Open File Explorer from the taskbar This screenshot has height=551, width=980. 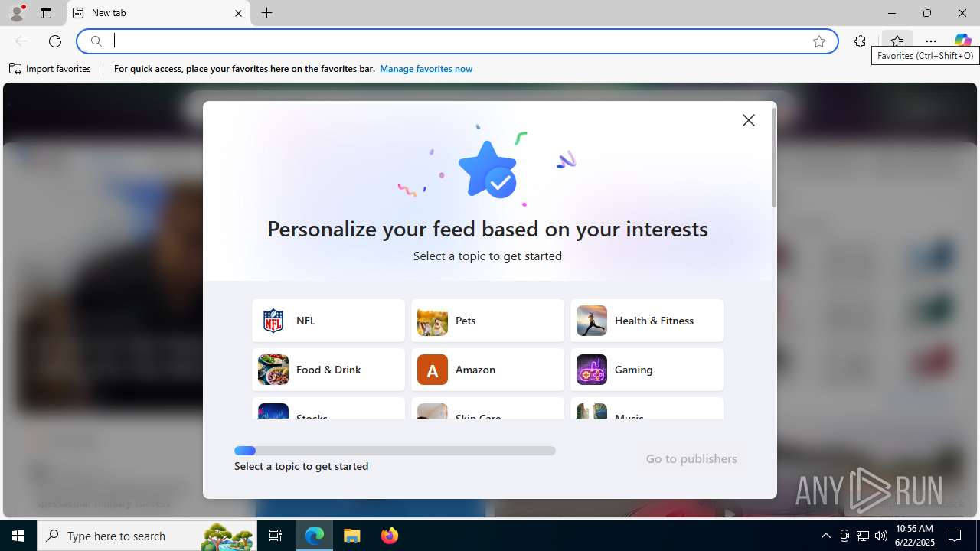coord(352,536)
